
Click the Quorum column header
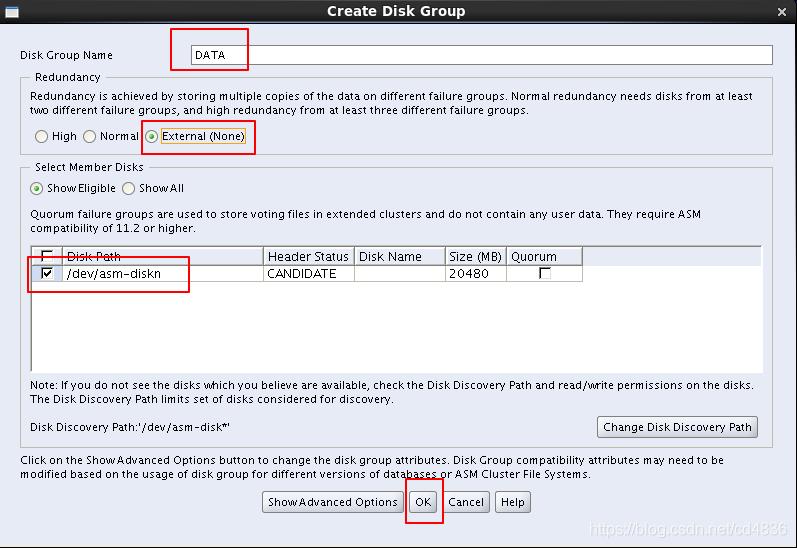544,256
